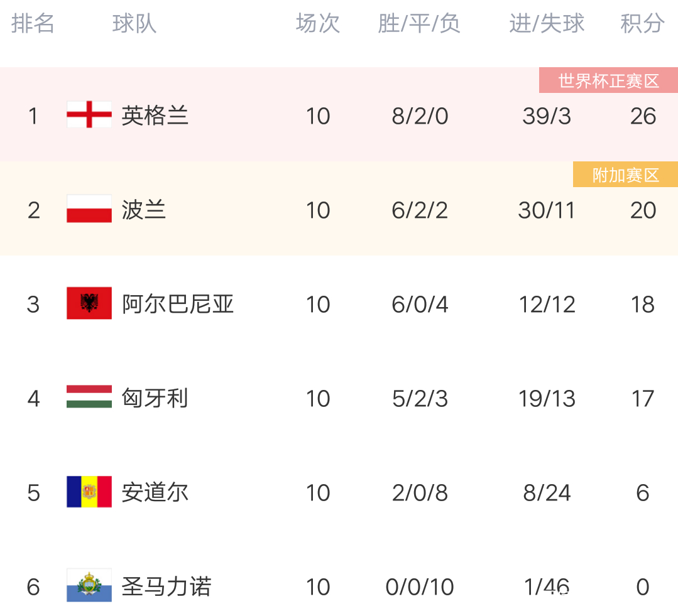Screen dimensions: 678x616
Task: Click the 积分 column header
Action: pyautogui.click(x=642, y=24)
